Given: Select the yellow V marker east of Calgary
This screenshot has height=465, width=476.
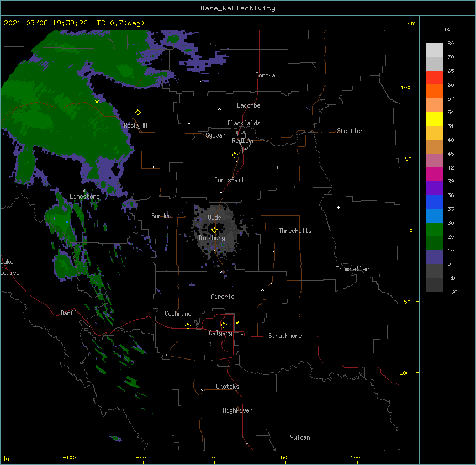Looking at the screenshot, I should tap(237, 323).
